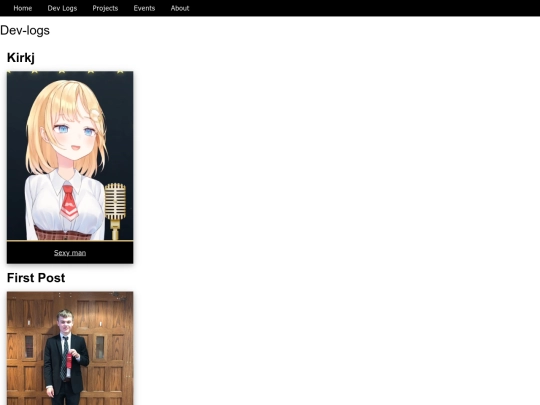Click the "Dev-logs" page title
The width and height of the screenshot is (540, 405).
pos(25,30)
